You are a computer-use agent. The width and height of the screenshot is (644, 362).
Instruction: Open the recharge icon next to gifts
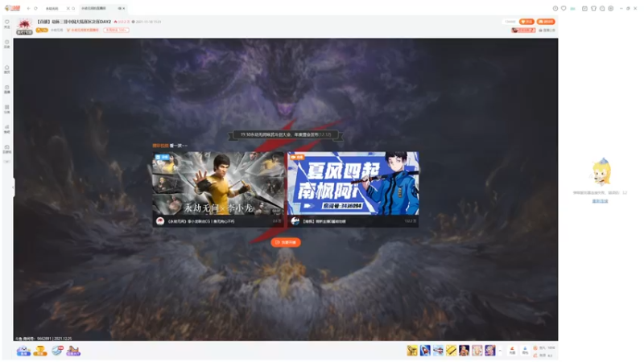tap(512, 351)
